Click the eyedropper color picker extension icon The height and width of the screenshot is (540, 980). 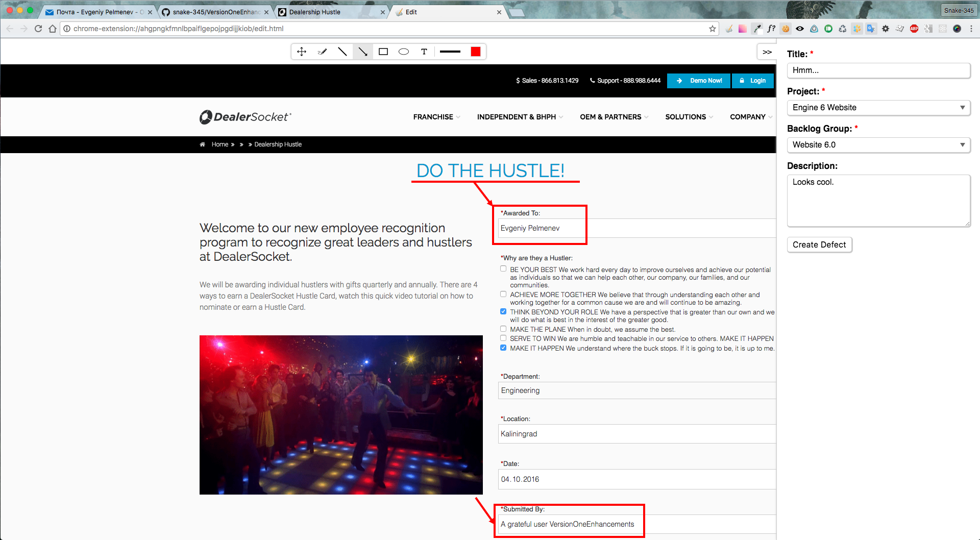pyautogui.click(x=757, y=29)
